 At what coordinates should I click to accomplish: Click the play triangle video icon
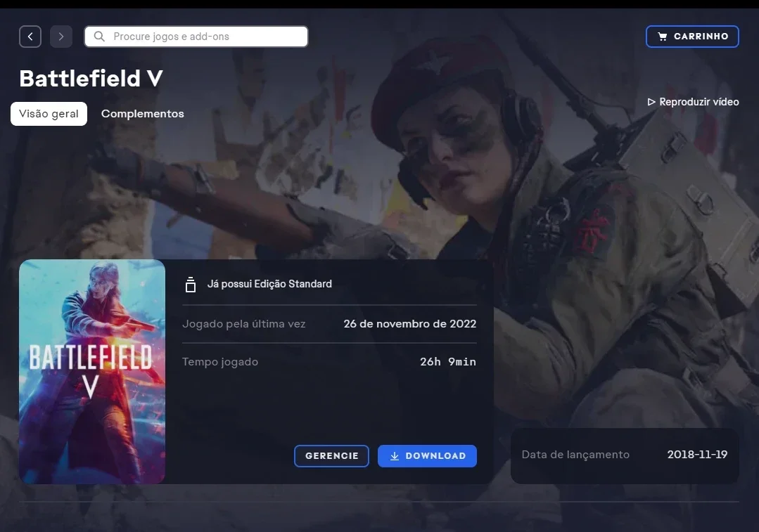(651, 102)
